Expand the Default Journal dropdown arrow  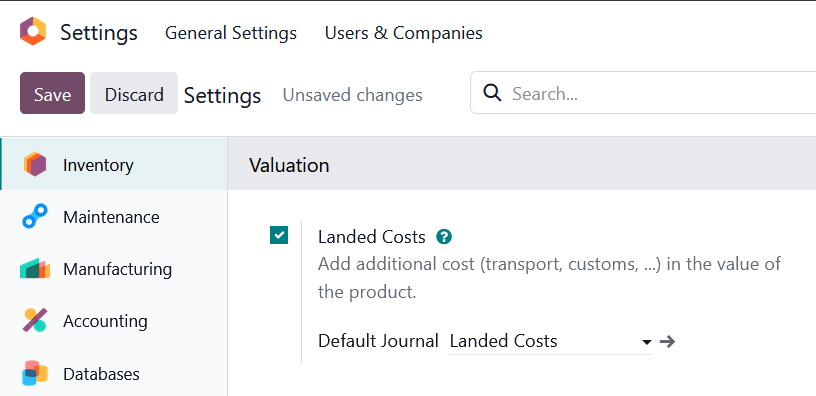click(x=647, y=342)
